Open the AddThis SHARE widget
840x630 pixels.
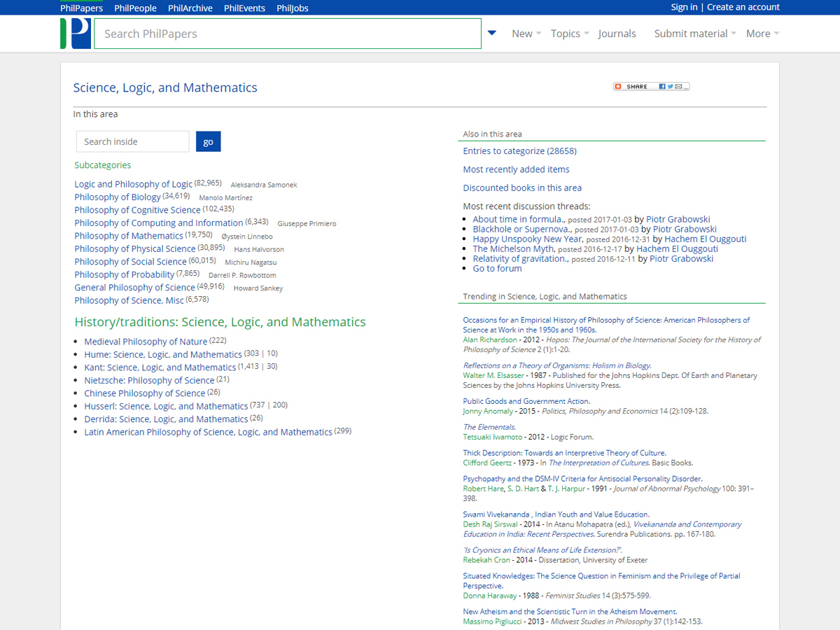633,86
